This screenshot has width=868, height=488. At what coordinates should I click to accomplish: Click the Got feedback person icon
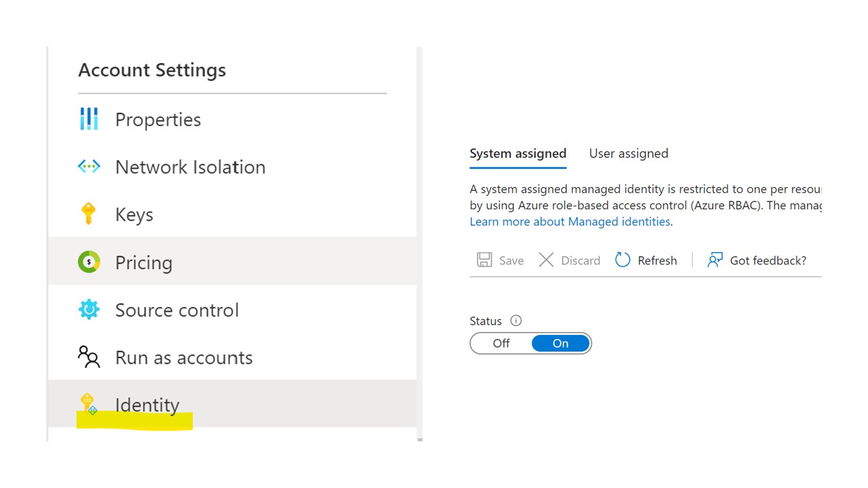click(x=715, y=260)
